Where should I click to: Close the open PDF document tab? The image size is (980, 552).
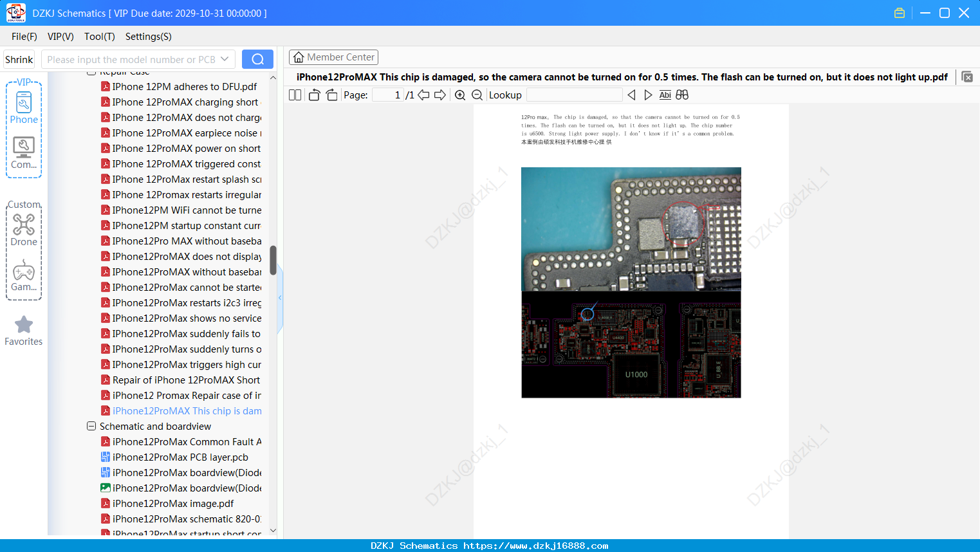tap(967, 77)
